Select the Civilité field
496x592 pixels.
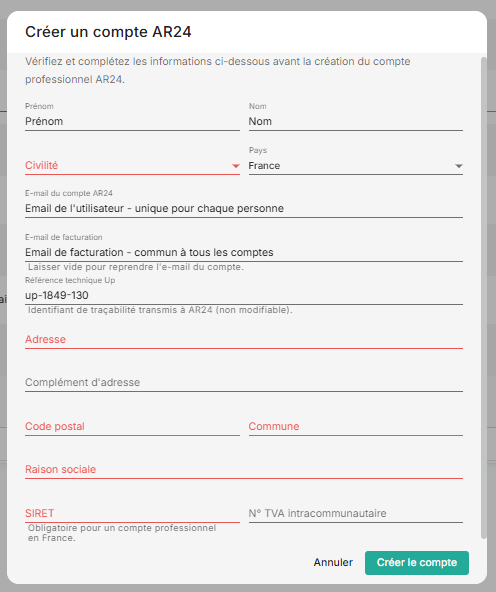pos(132,165)
